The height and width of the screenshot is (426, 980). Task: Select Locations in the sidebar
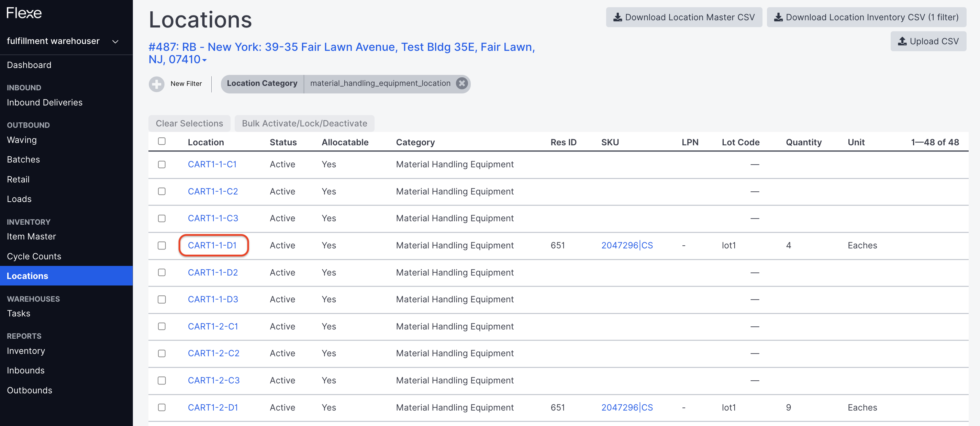(x=66, y=276)
